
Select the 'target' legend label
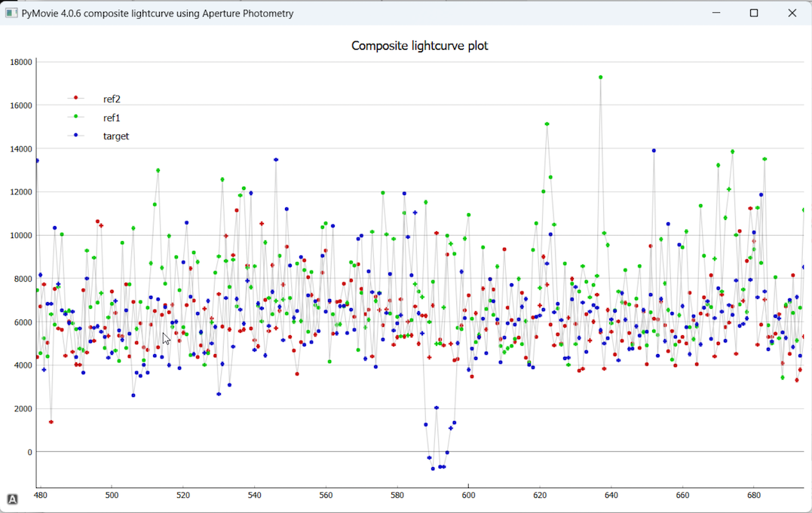point(116,136)
